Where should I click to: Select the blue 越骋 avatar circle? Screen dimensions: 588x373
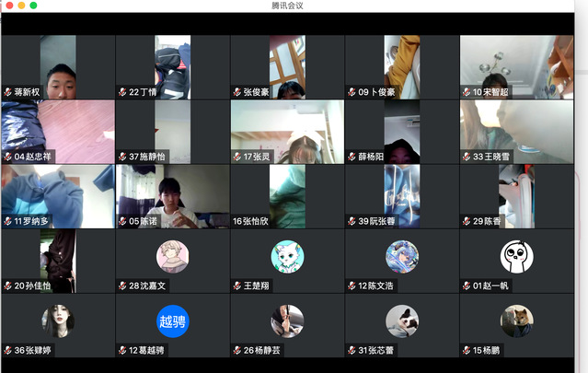tap(172, 321)
